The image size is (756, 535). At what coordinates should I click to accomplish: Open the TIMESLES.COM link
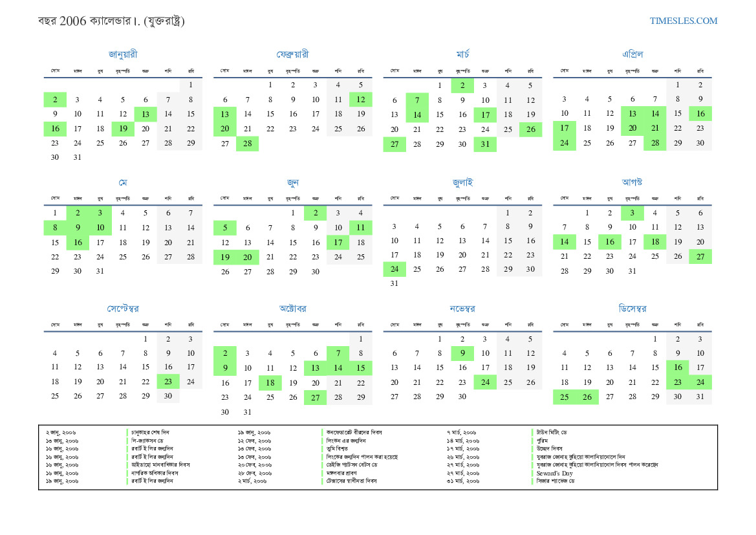684,21
